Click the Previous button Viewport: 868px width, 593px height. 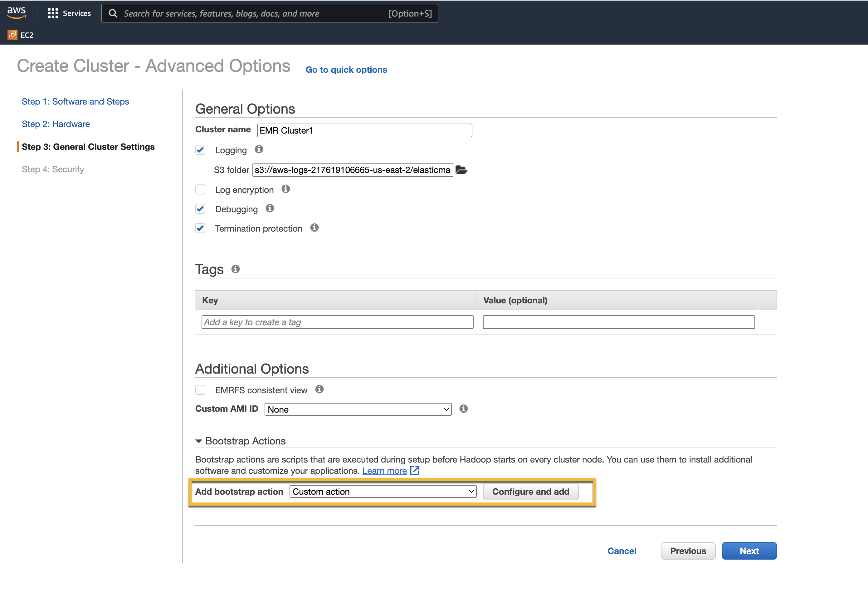point(688,551)
